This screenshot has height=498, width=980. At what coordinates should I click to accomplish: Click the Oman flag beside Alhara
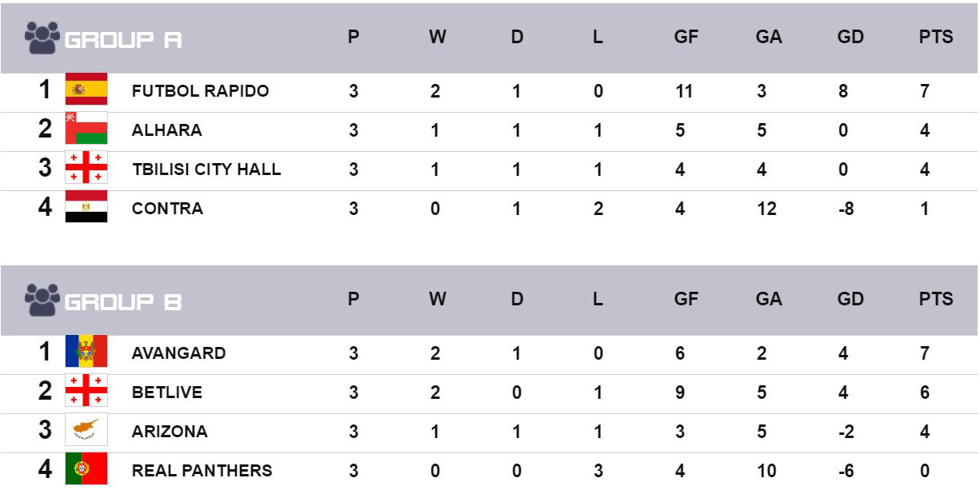pos(86,129)
